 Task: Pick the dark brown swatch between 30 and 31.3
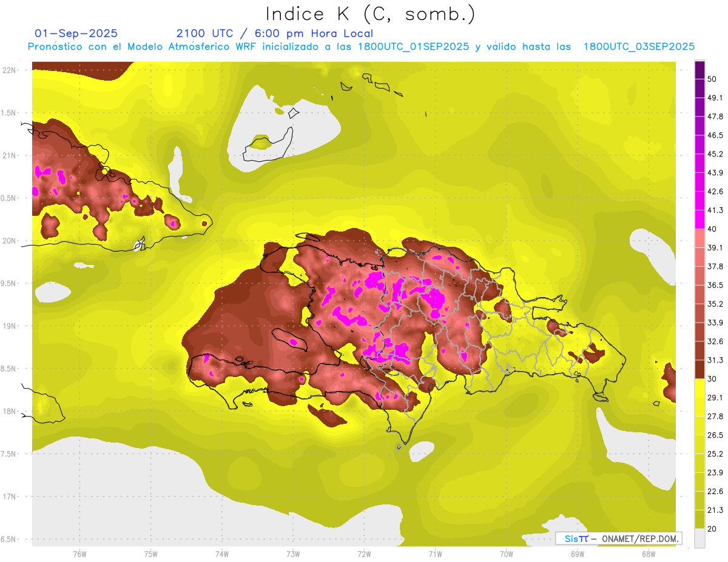point(699,369)
